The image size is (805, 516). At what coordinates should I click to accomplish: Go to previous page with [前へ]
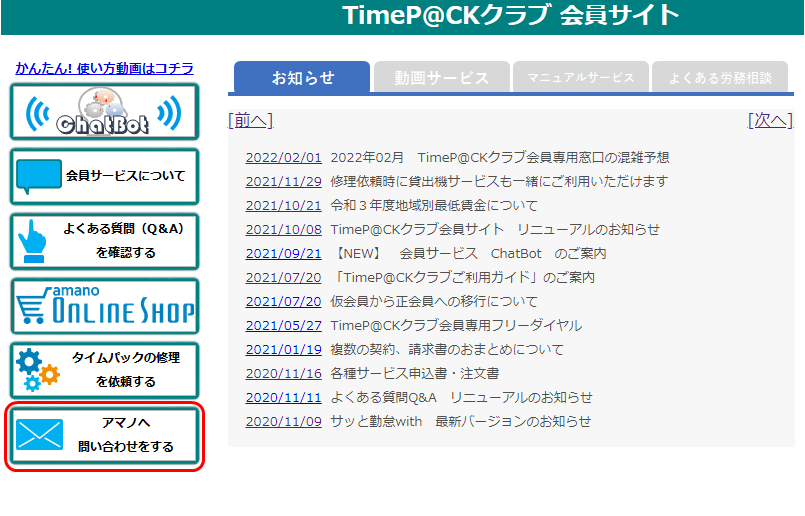[251, 121]
